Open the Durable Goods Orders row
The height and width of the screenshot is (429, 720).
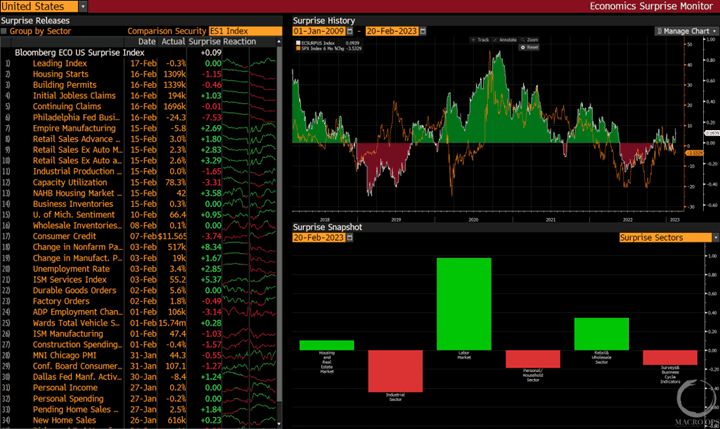pyautogui.click(x=139, y=291)
